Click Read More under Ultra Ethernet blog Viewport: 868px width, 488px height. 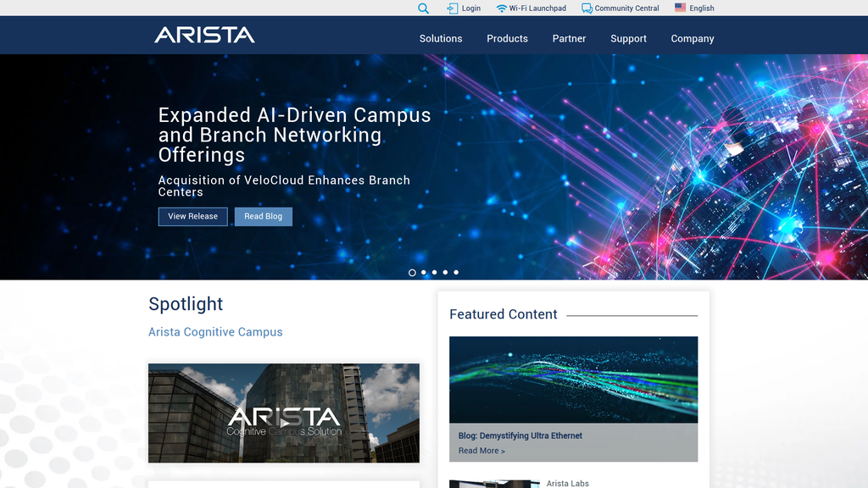pyautogui.click(x=481, y=451)
